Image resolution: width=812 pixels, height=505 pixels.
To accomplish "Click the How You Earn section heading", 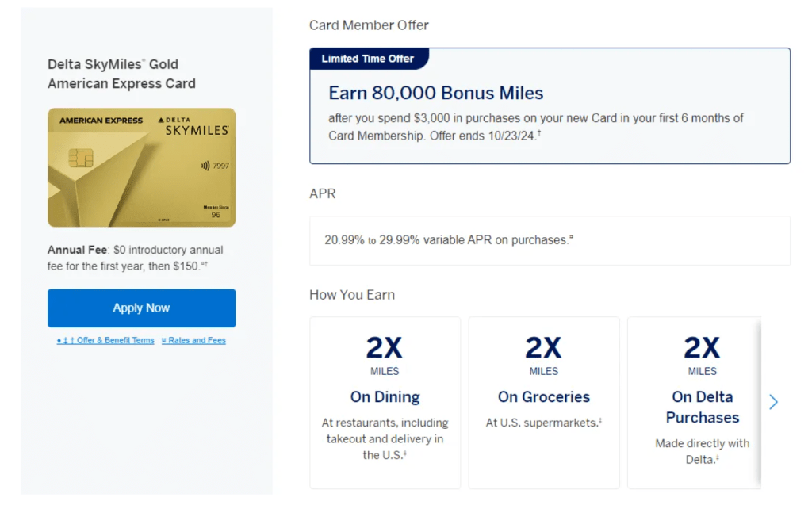I will (351, 295).
